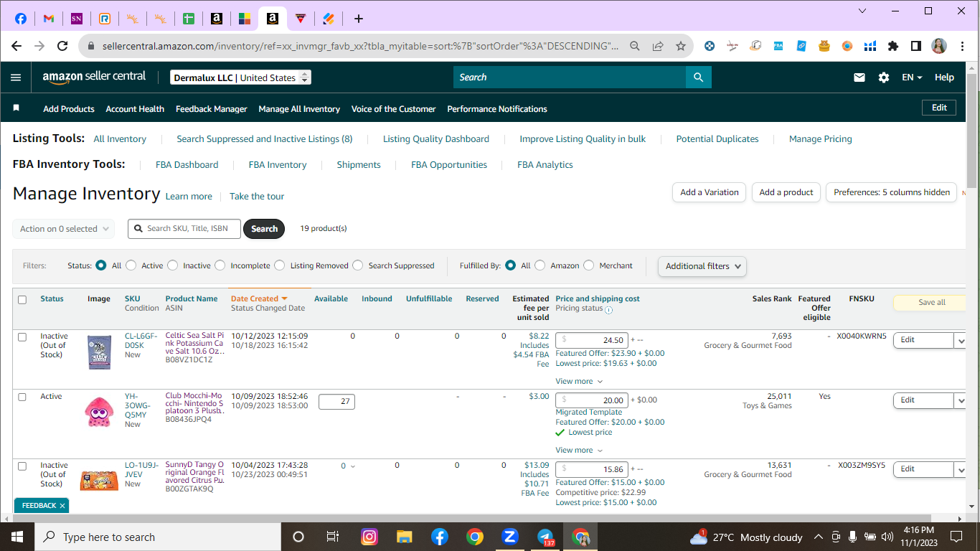Image resolution: width=980 pixels, height=551 pixels.
Task: Expand View more under Club Mocchi-Mocchi pricing
Action: (579, 451)
